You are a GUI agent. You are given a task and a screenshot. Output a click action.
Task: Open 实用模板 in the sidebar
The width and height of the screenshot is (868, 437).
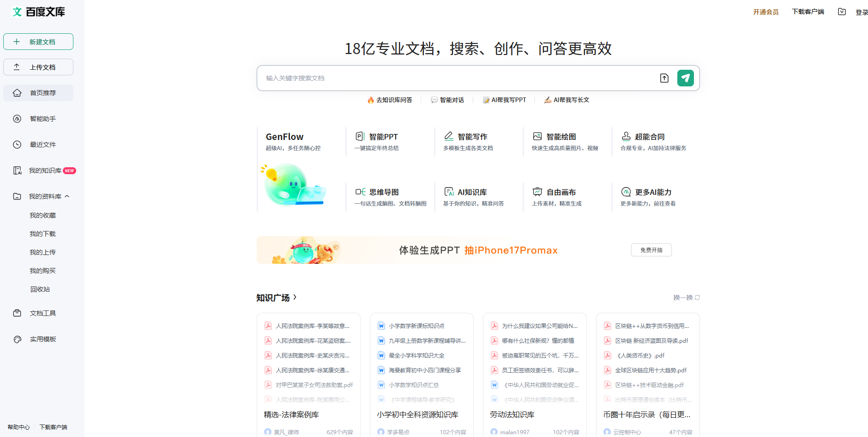(x=38, y=339)
